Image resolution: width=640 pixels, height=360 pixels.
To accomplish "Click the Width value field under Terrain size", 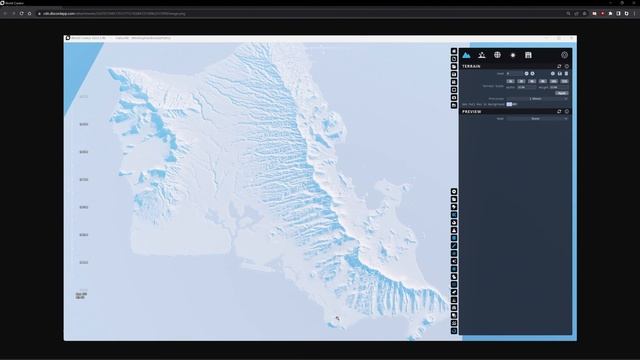I will pyautogui.click(x=527, y=87).
